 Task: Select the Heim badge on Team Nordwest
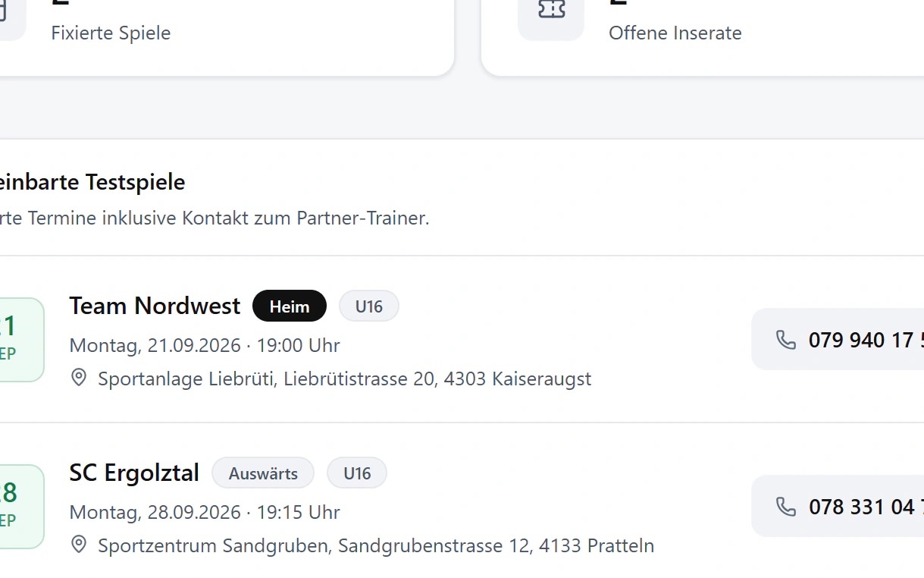(x=290, y=306)
